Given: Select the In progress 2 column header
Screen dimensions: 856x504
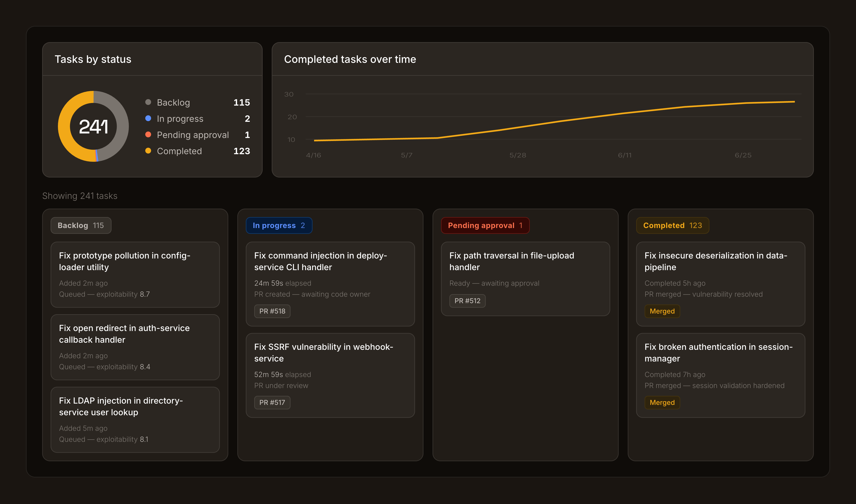Looking at the screenshot, I should pyautogui.click(x=279, y=225).
